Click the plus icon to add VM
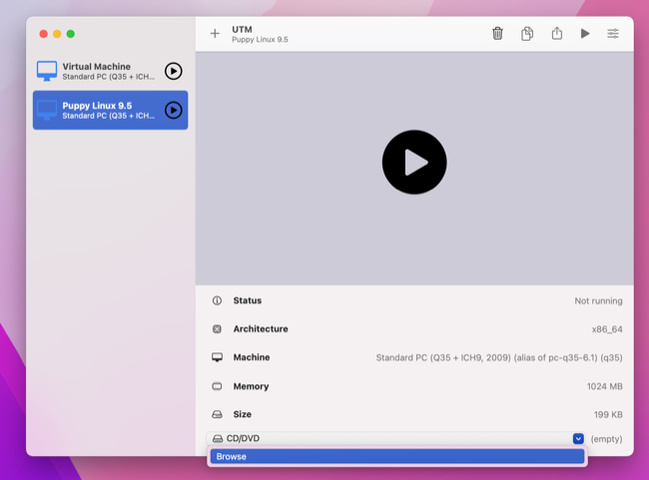The height and width of the screenshot is (480, 649). (215, 34)
